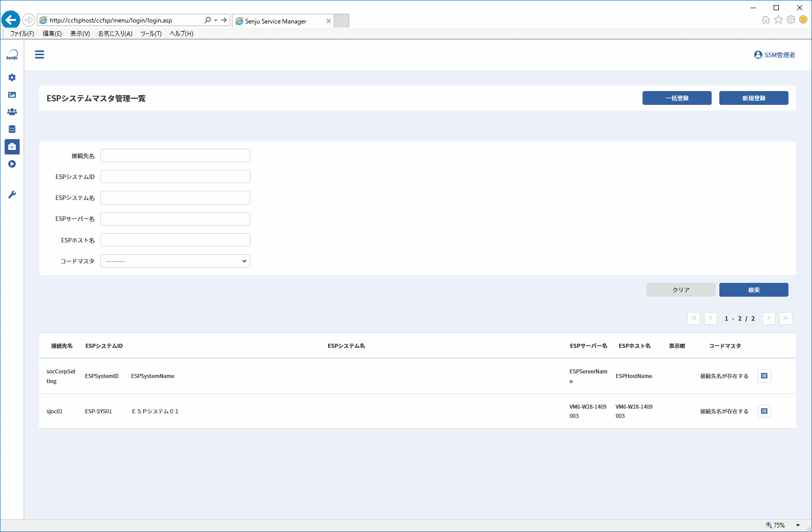Click the browser address bar URL

click(x=111, y=20)
